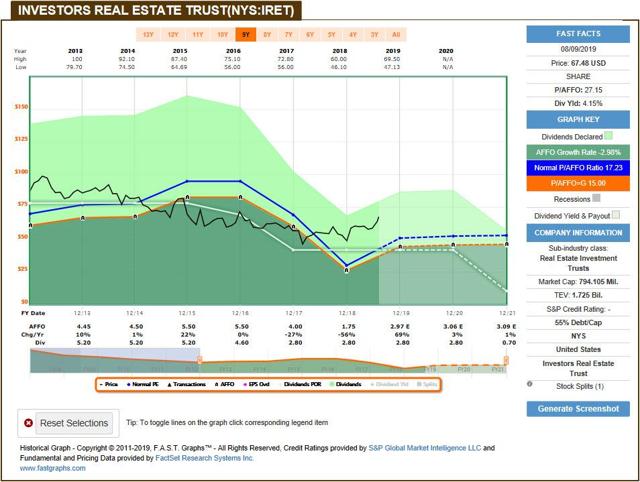Toggle the Price line legend item

click(109, 384)
